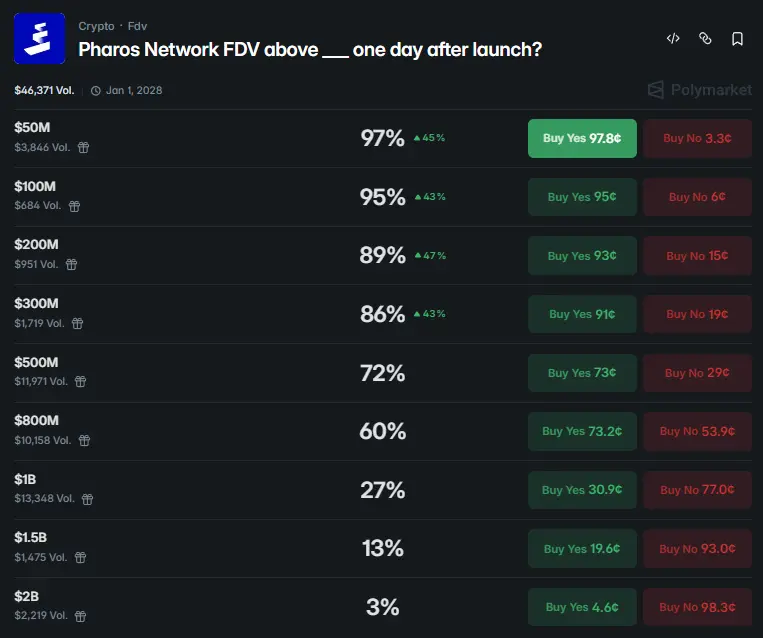Open the Crypto category link
The width and height of the screenshot is (763, 638).
click(x=96, y=26)
